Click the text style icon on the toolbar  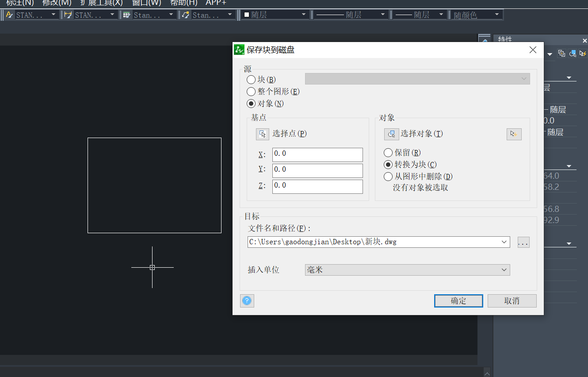point(9,15)
